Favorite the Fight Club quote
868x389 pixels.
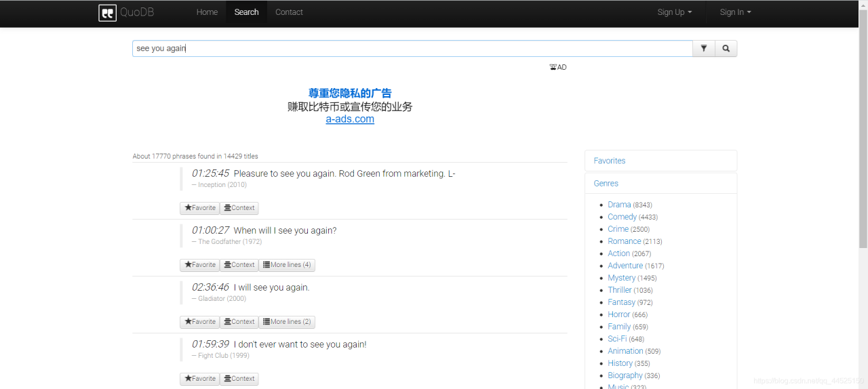(200, 379)
